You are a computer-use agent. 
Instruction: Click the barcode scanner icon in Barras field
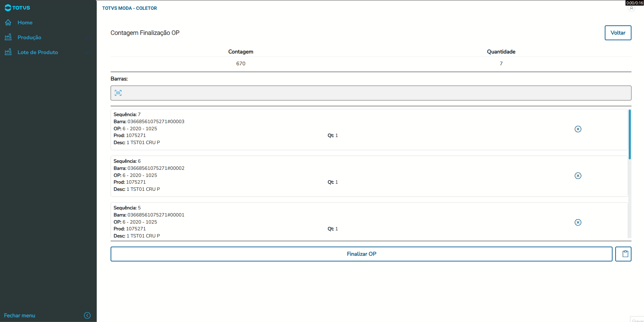(x=118, y=93)
